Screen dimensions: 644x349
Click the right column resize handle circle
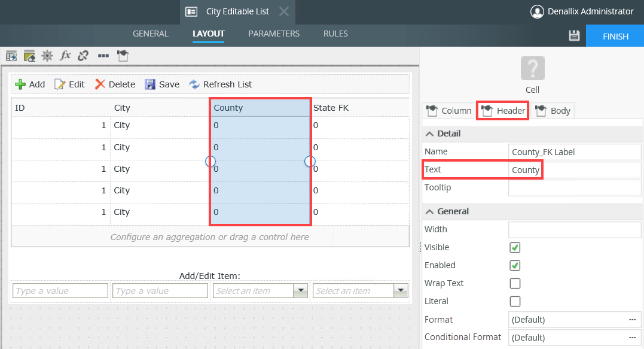coord(310,161)
